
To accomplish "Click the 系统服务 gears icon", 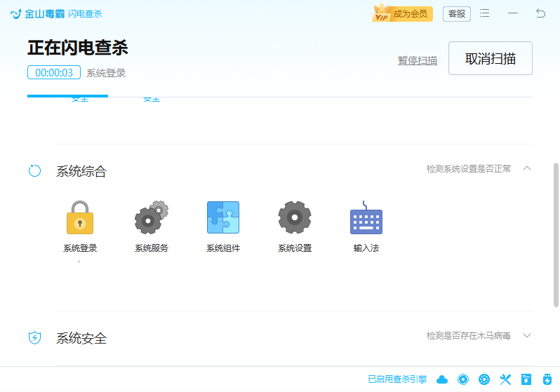I will point(151,217).
